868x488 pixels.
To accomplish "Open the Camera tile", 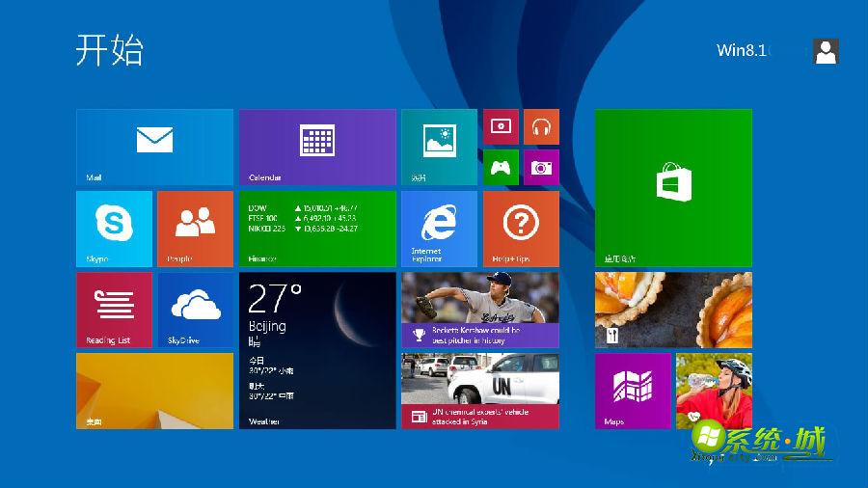I will click(541, 167).
